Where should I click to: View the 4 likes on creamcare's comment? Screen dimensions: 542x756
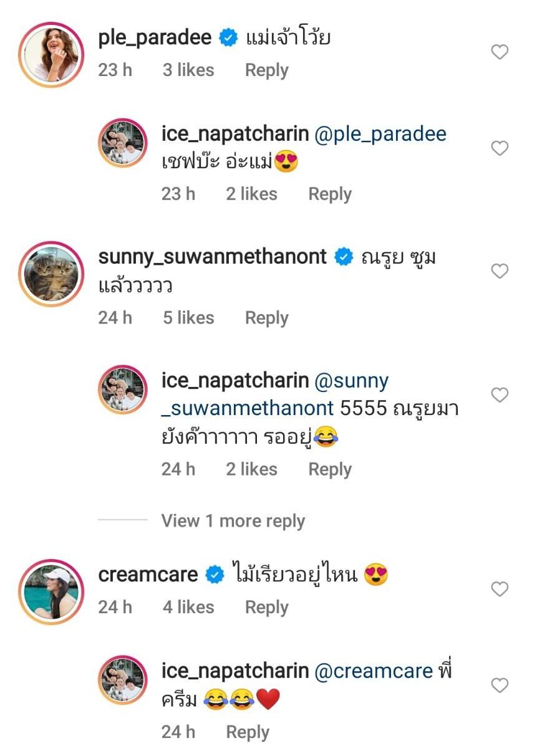(x=188, y=607)
